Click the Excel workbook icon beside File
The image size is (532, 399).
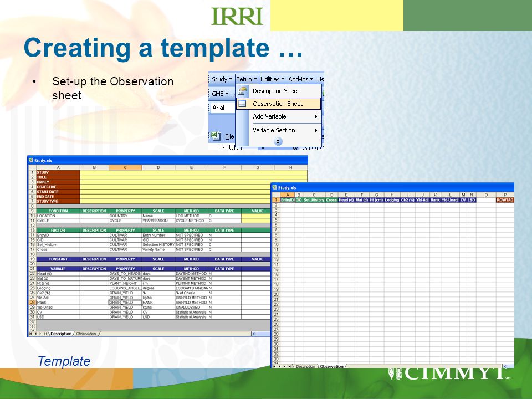click(216, 136)
